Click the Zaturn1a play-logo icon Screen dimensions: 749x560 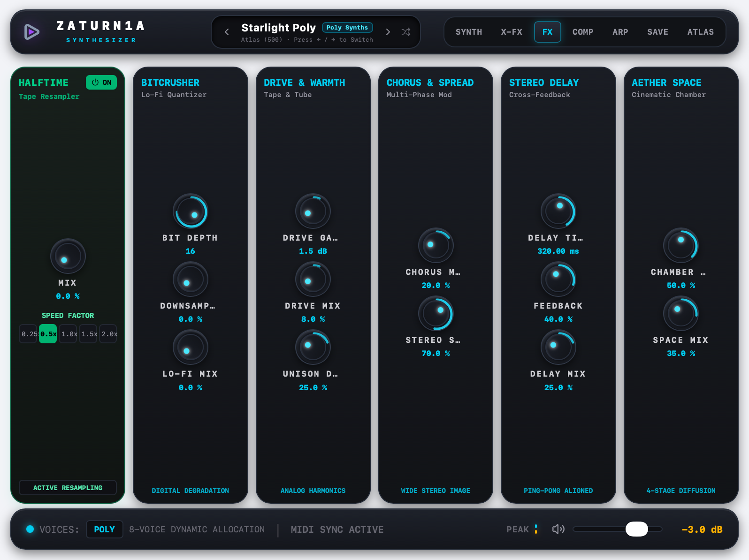click(31, 32)
